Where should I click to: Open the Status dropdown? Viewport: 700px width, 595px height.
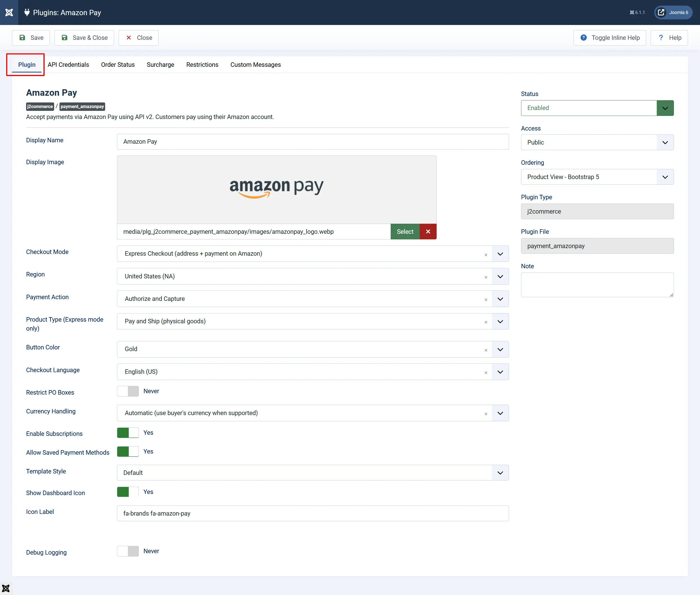597,108
